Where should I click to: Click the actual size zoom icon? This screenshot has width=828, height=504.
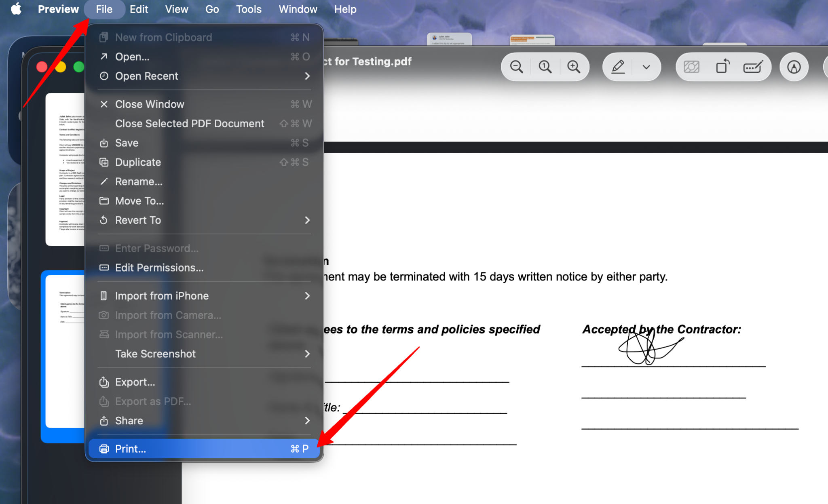coord(545,67)
